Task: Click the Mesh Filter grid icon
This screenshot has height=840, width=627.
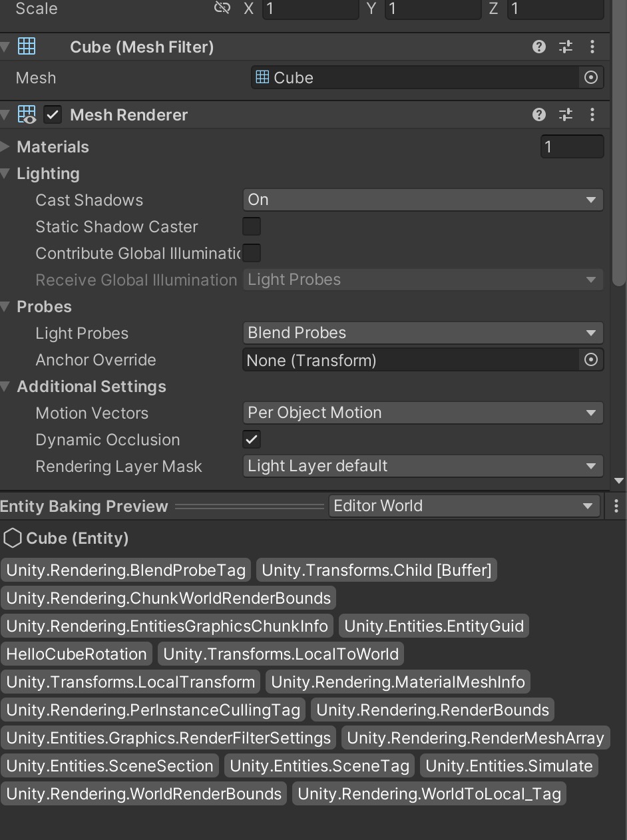Action: point(26,47)
